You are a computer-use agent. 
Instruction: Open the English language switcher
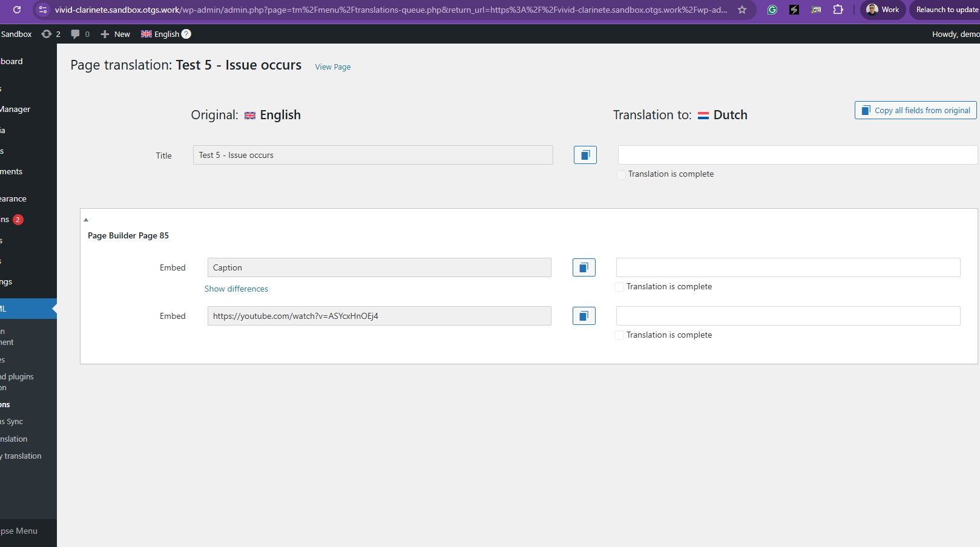165,34
